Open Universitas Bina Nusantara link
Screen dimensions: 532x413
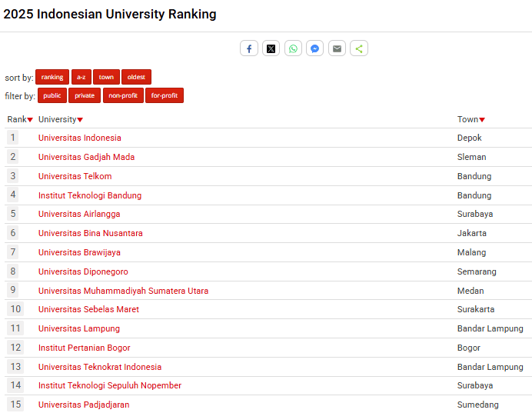[x=91, y=233]
